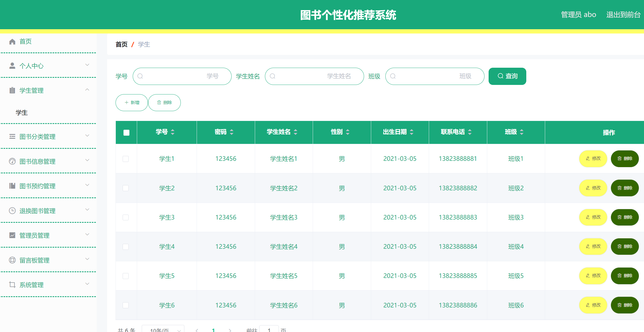
Task: Select the home icon beside 首页
Action: tap(12, 41)
